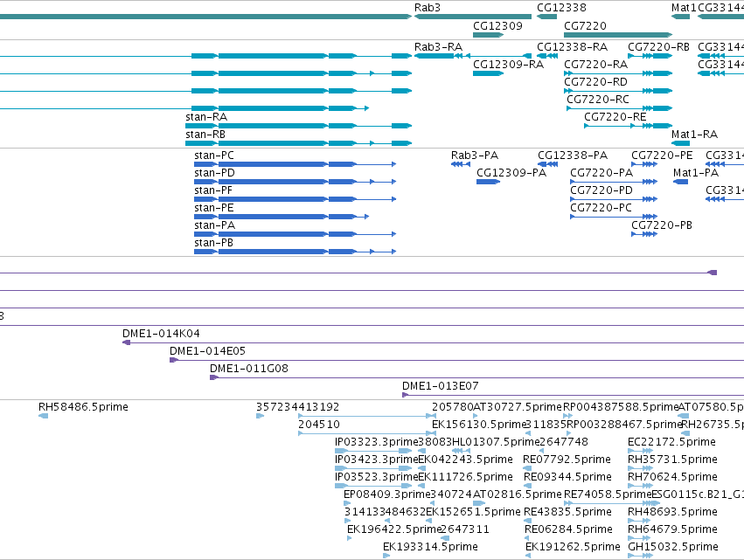Open the CG12309-PA protein feature

[488, 182]
